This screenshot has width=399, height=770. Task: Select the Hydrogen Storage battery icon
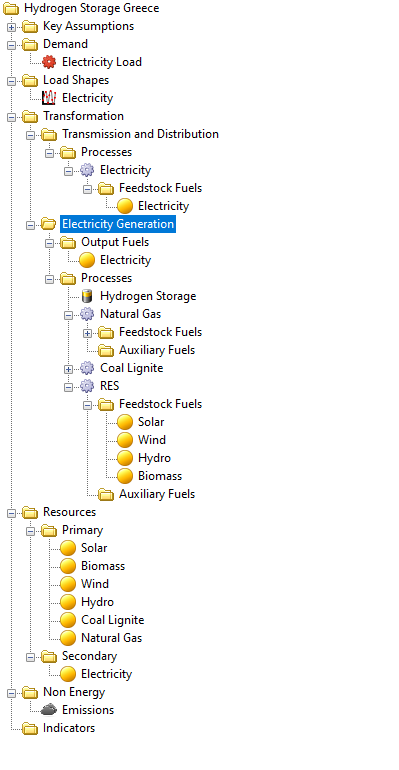coord(87,296)
